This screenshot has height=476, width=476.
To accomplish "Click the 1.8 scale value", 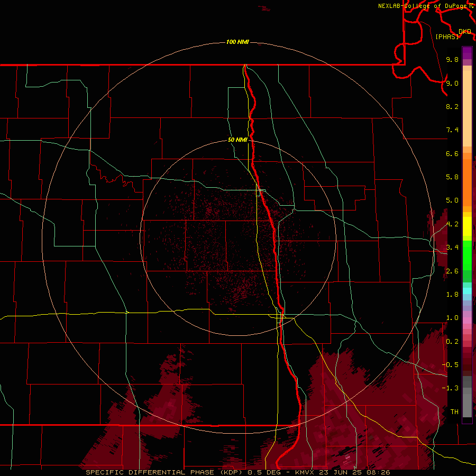I will pyautogui.click(x=452, y=295).
